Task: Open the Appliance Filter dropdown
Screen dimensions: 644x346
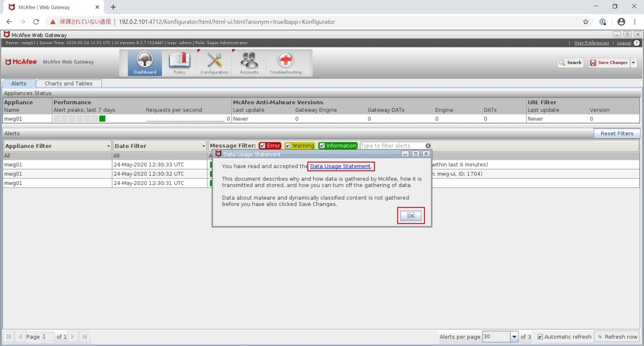Action: tap(57, 146)
